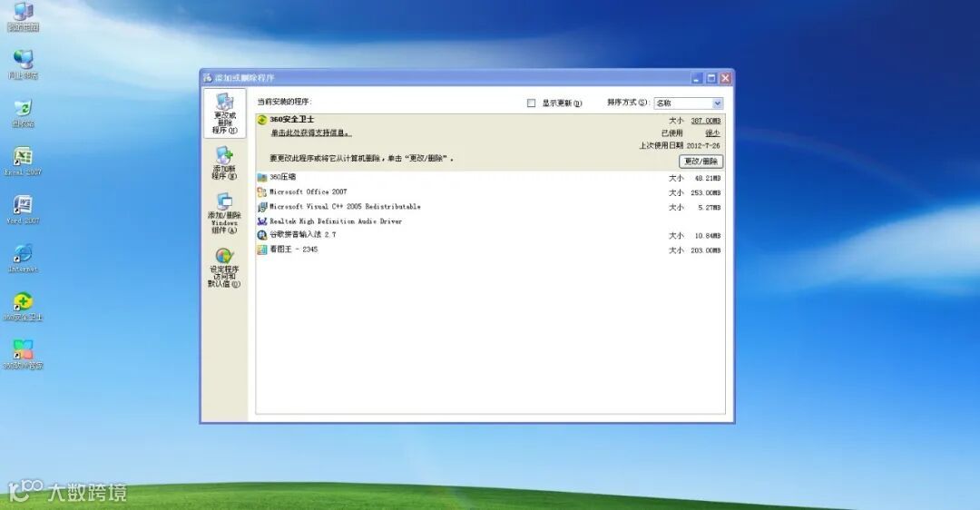The width and height of the screenshot is (980, 510).
Task: Close the 添加或删除程序 window
Action: coord(725,78)
